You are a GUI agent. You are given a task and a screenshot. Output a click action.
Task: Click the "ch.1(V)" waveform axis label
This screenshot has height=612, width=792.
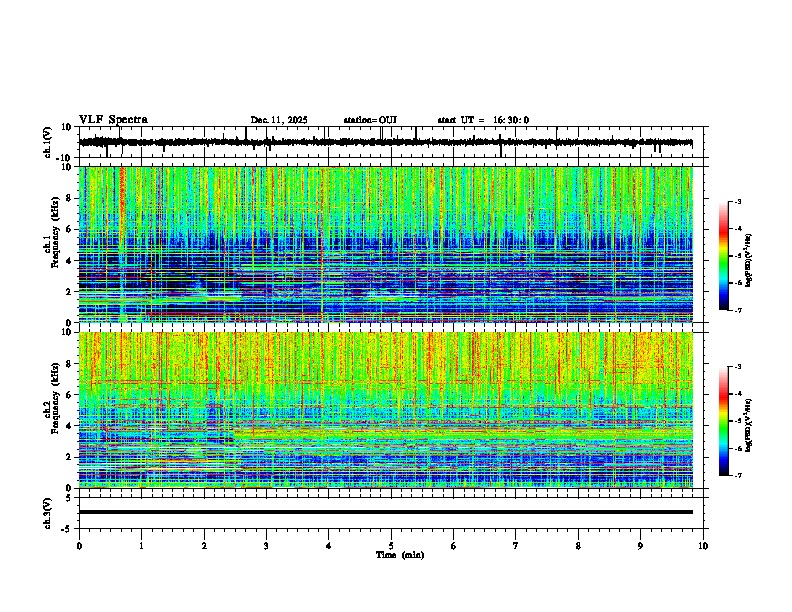pyautogui.click(x=48, y=142)
